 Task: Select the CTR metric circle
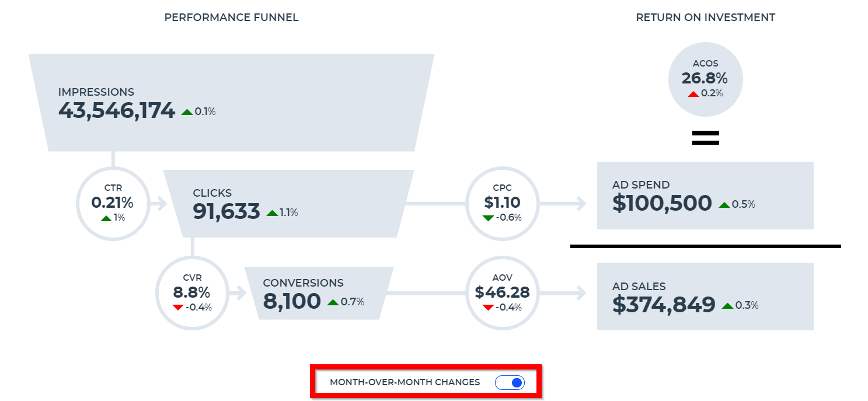coord(113,203)
